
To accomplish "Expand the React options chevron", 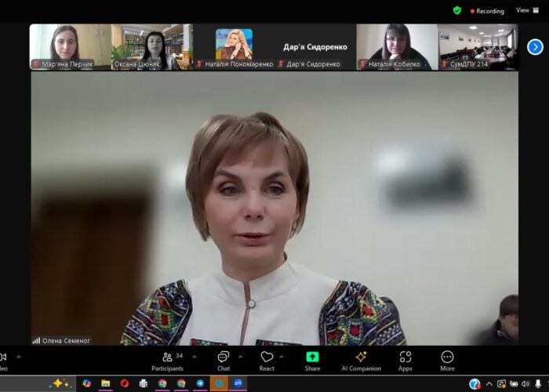I will pos(284,356).
